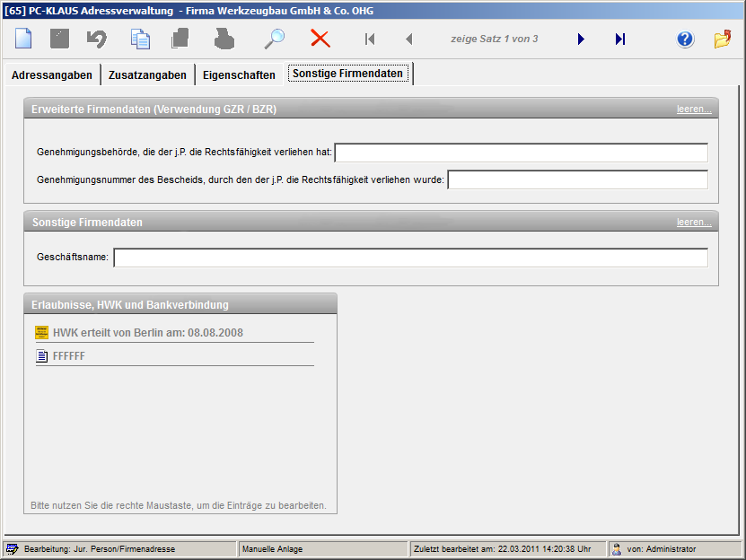Click the undo arrow toolbar icon
Screen dimensions: 746x560
(96, 39)
